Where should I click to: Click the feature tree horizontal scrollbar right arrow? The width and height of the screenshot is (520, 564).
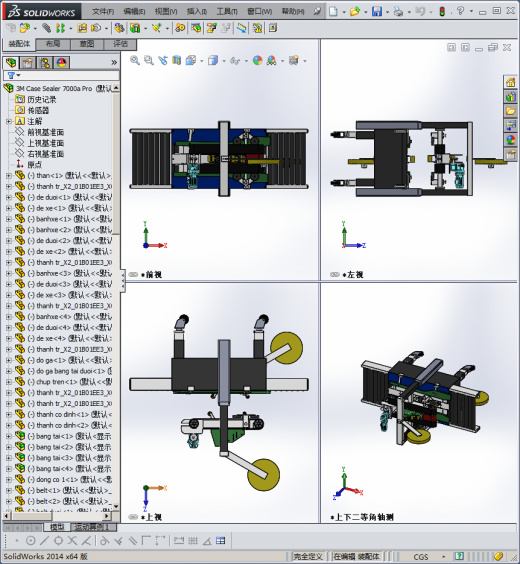click(106, 516)
